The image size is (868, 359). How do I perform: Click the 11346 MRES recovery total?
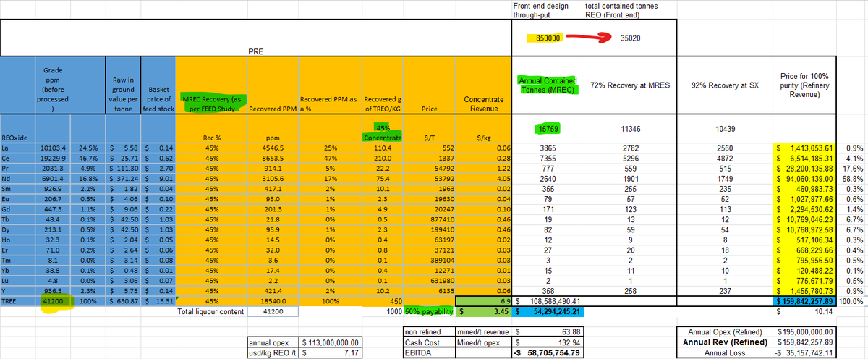[630, 128]
